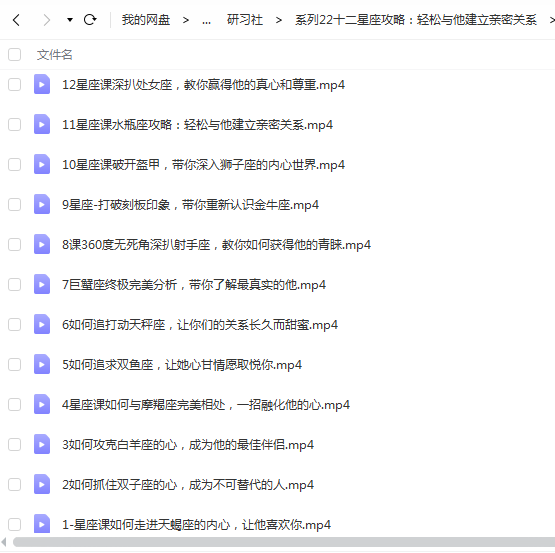Select checkbox for 2如何抓住双子座的心
The height and width of the screenshot is (553, 555).
coord(15,484)
